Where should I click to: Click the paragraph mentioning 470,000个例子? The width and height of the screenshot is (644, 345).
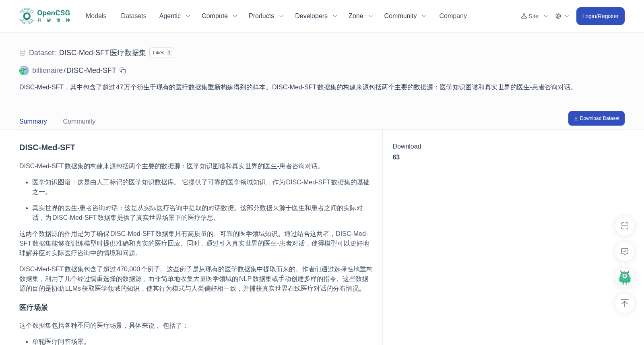(x=196, y=279)
